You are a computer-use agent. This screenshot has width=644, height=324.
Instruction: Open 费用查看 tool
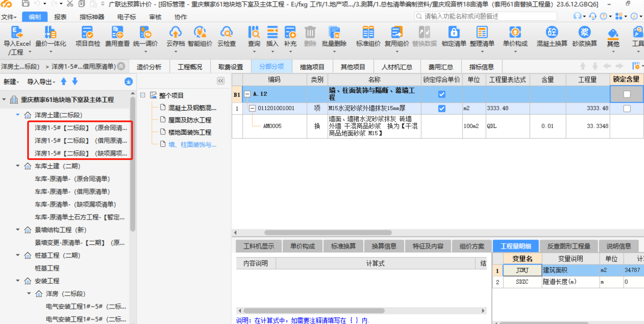click(x=117, y=37)
